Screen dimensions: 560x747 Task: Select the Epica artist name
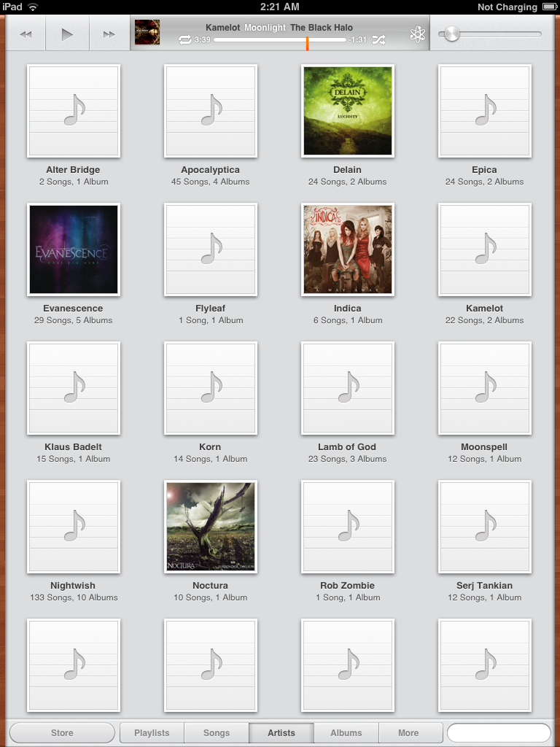point(484,170)
